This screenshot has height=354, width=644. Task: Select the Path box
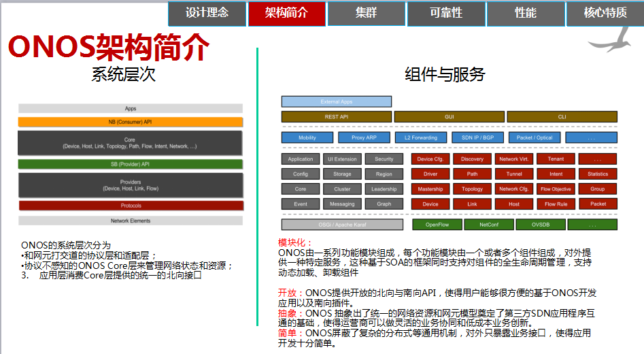click(473, 174)
